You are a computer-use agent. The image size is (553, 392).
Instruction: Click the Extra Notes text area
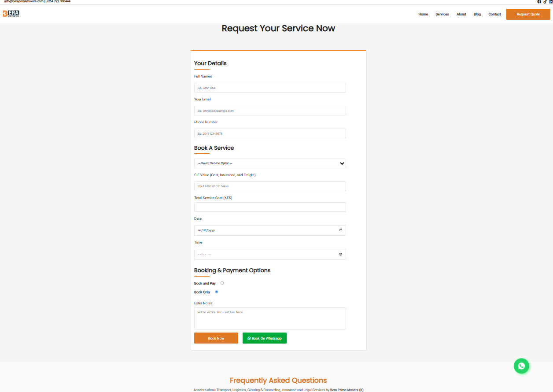tap(270, 318)
